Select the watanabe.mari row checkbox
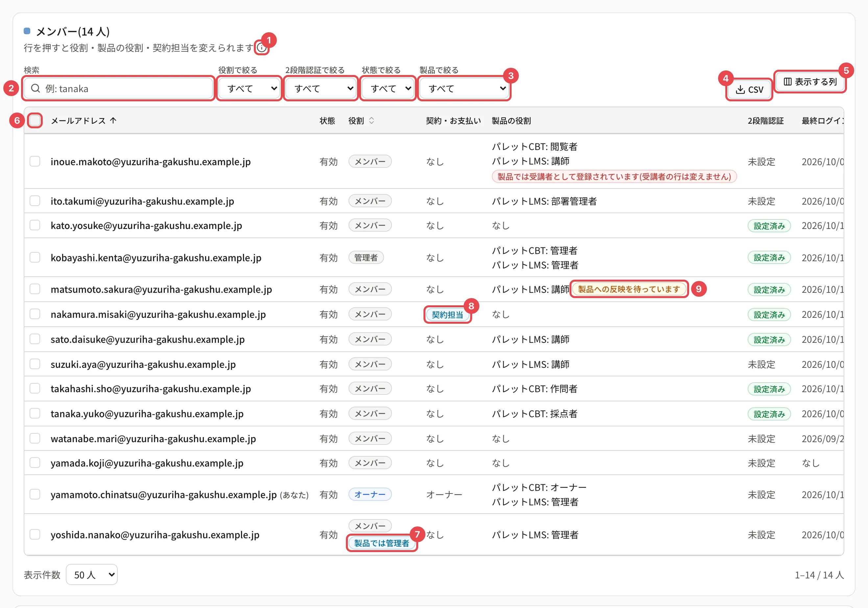Screen dimensions: 868x608 35,439
